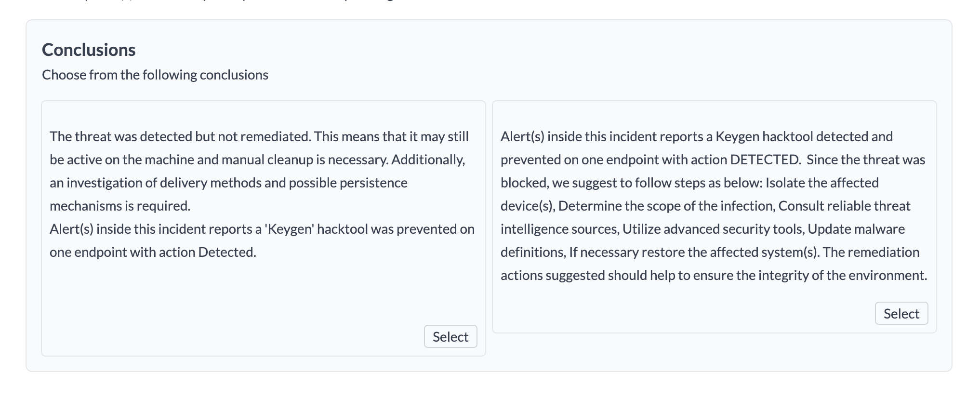The height and width of the screenshot is (399, 980).
Task: Select the 'Since the threat was blocked' conclusion
Action: 901,313
